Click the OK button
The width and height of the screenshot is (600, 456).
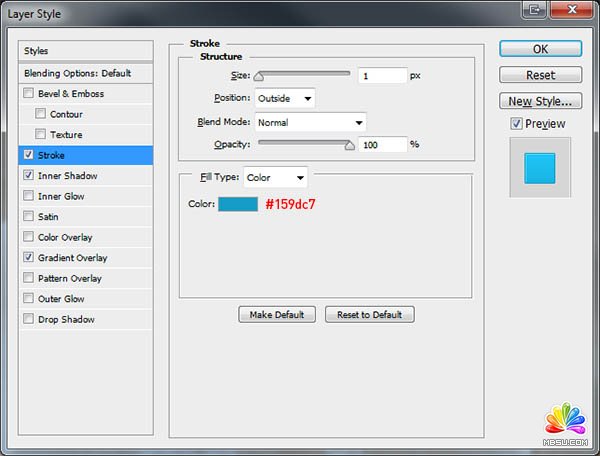pos(540,49)
